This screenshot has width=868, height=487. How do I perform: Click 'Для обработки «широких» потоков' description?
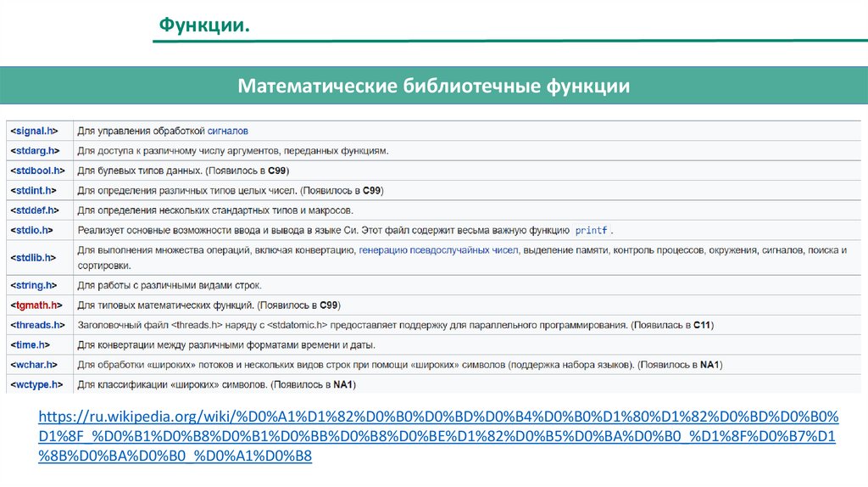[x=400, y=365]
